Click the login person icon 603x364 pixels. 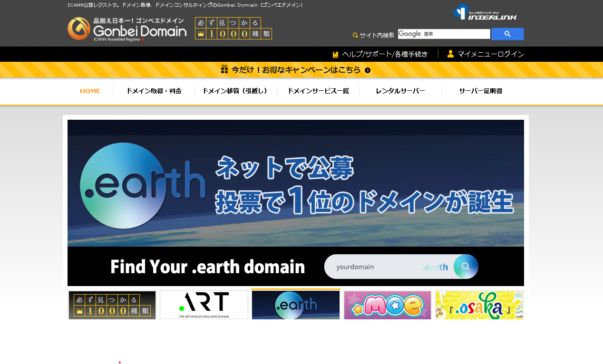point(450,54)
